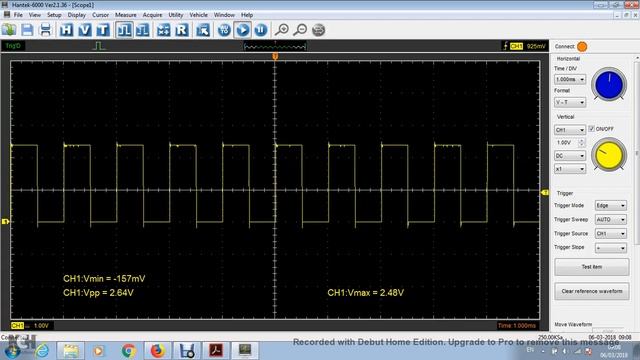Open Google Chrome from the taskbar

pos(128,351)
